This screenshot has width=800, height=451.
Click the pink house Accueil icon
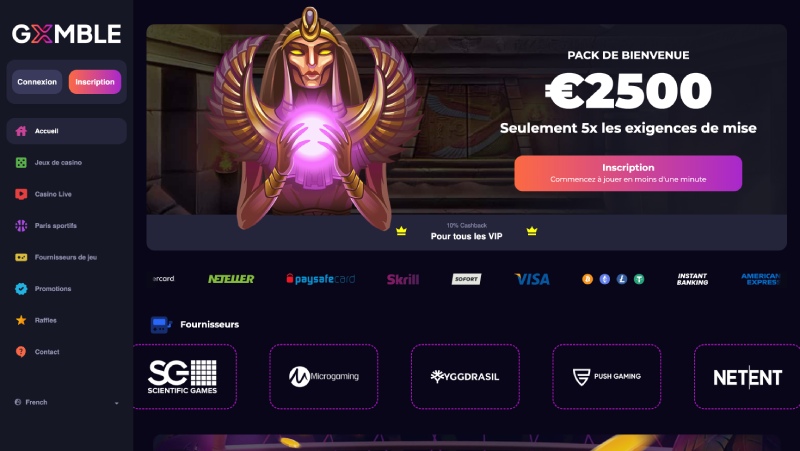21,131
